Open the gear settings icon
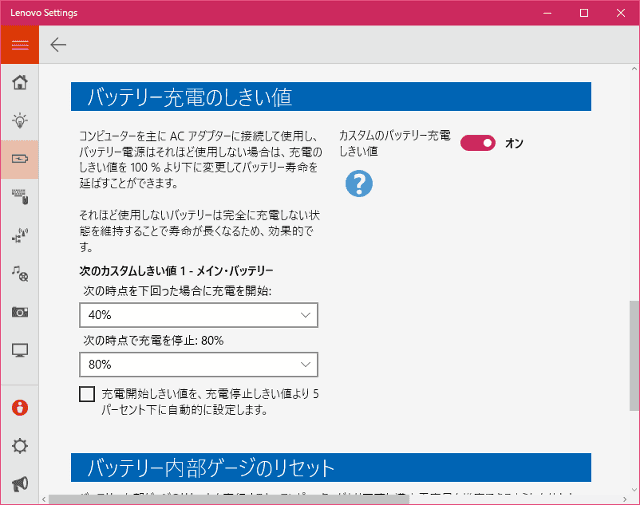 click(20, 446)
